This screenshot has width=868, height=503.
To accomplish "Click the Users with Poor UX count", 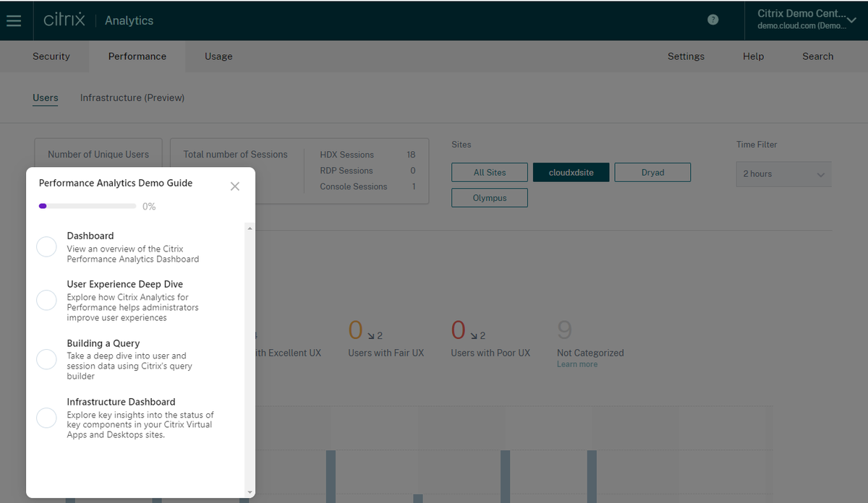I will tap(458, 330).
